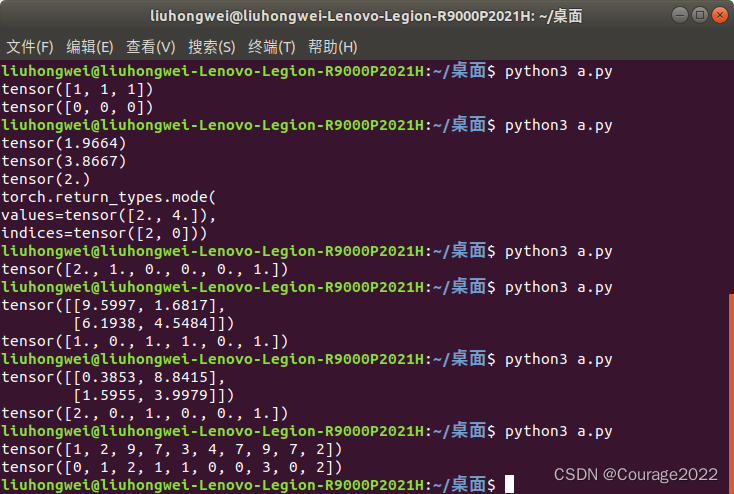Click the output tensor(3.8667)
Screen dimensions: 734x494
pyautogui.click(x=64, y=161)
